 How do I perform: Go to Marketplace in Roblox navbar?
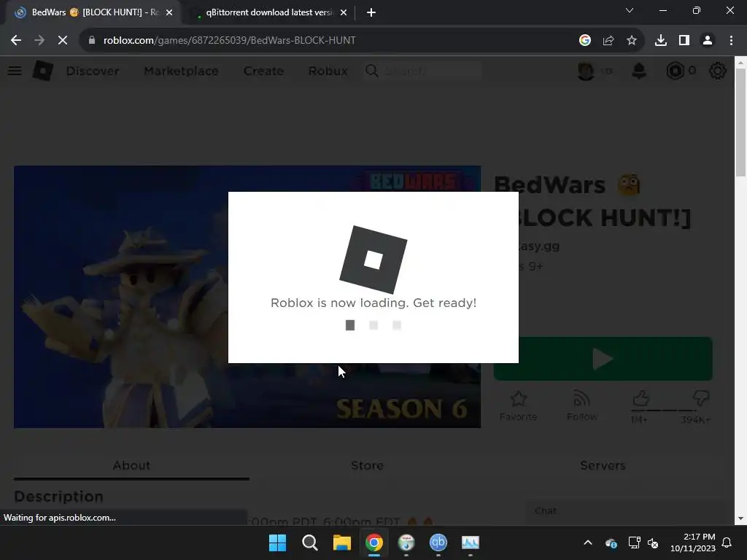(181, 71)
